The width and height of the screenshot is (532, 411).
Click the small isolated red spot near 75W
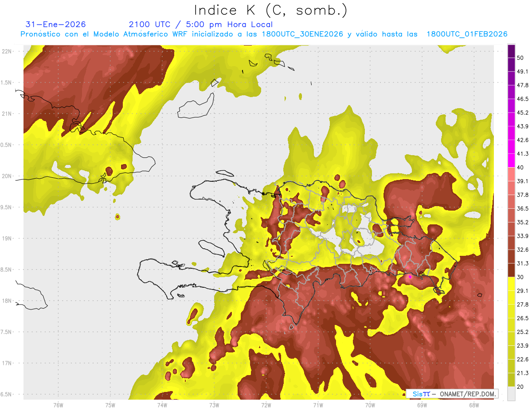(x=117, y=216)
